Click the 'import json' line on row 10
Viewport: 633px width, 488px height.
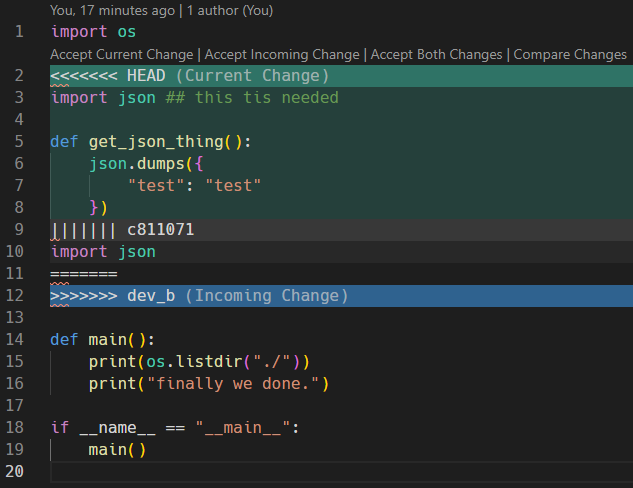click(x=103, y=252)
